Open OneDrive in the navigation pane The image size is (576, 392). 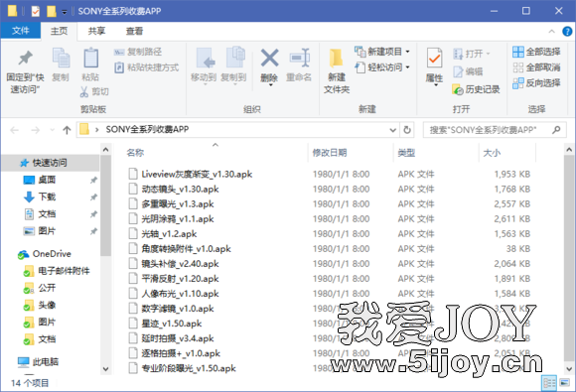coord(52,254)
